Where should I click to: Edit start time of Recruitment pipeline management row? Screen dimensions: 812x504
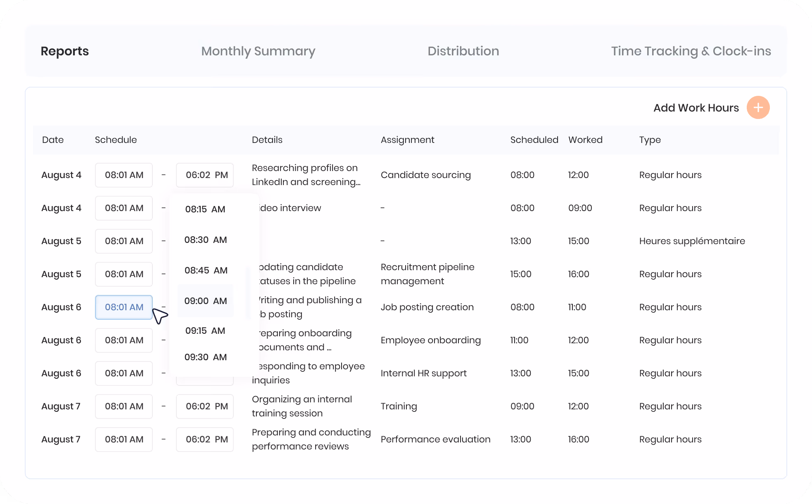click(124, 274)
